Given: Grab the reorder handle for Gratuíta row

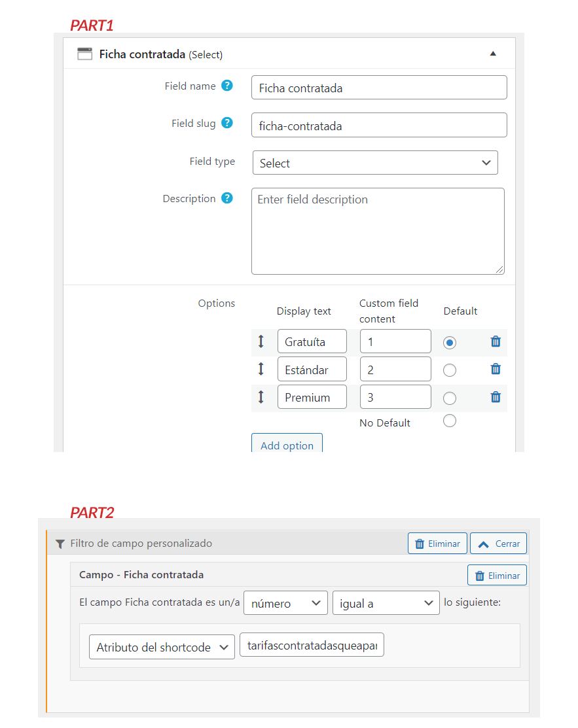Looking at the screenshot, I should 261,341.
